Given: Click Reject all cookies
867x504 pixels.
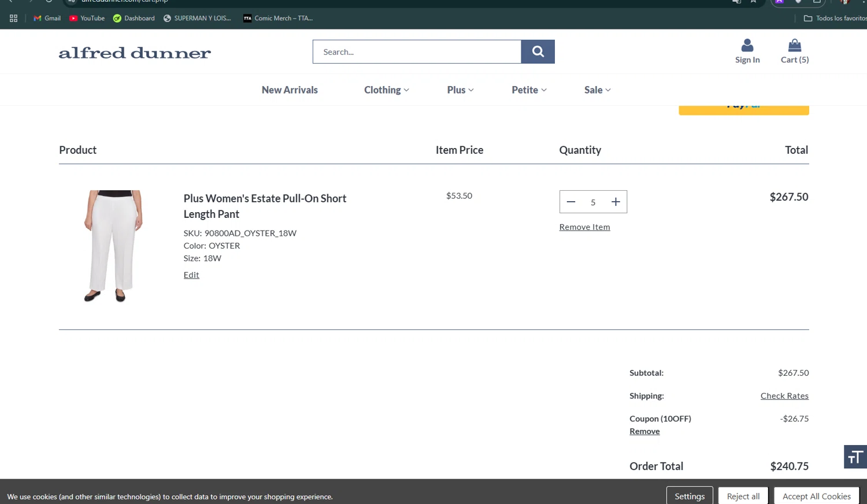Looking at the screenshot, I should 743,496.
